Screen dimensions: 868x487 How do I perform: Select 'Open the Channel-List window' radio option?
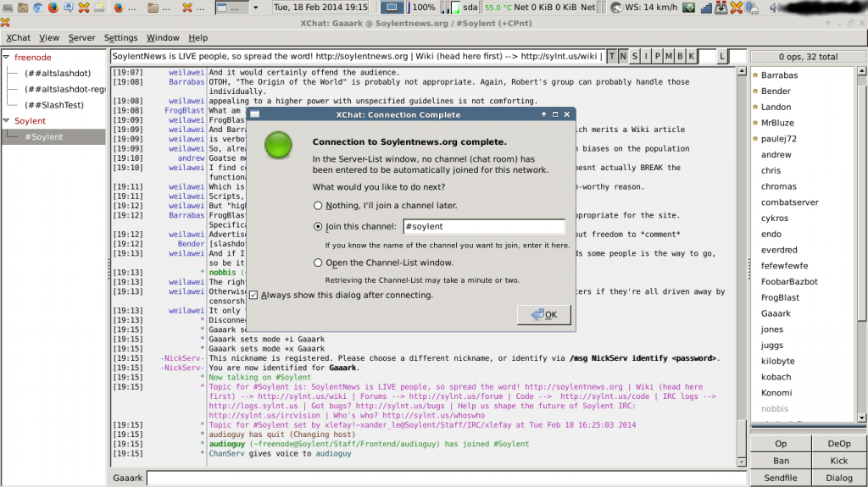[x=318, y=263]
